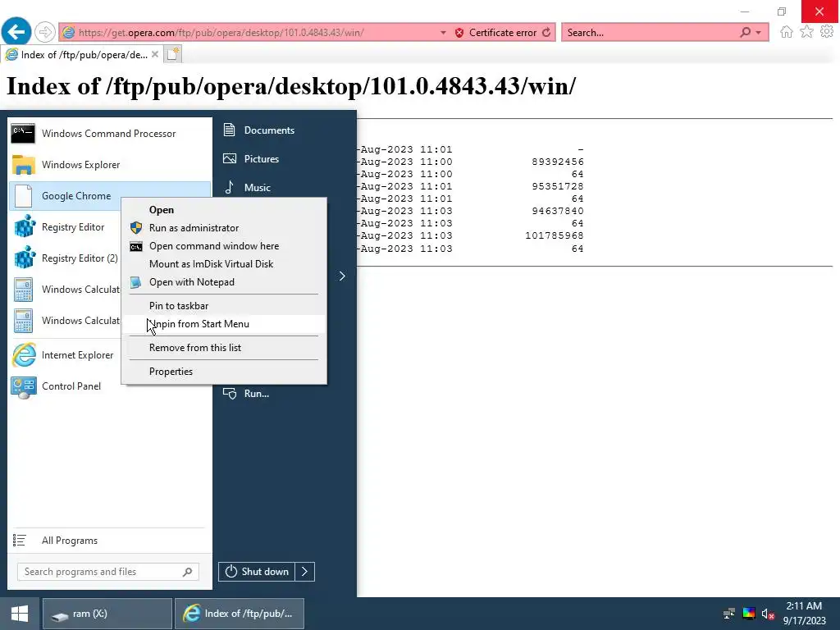Open Control Panel from Start menu

pyautogui.click(x=65, y=386)
